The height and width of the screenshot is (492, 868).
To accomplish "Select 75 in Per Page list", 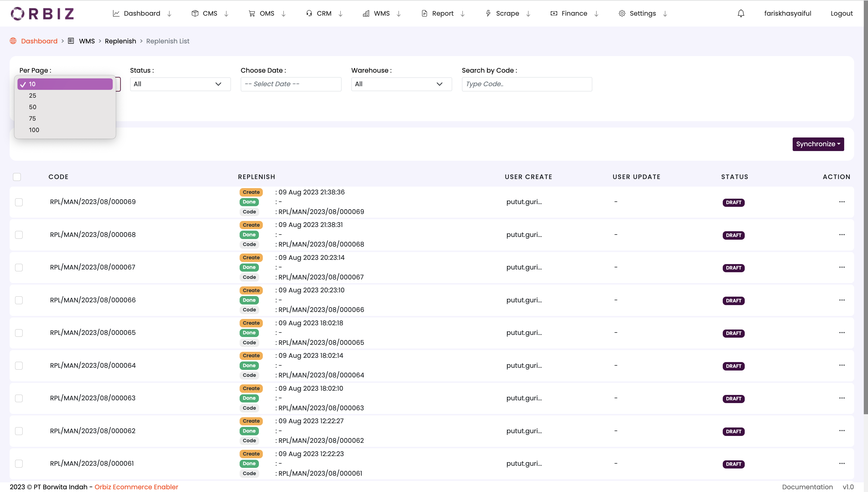I will click(65, 118).
